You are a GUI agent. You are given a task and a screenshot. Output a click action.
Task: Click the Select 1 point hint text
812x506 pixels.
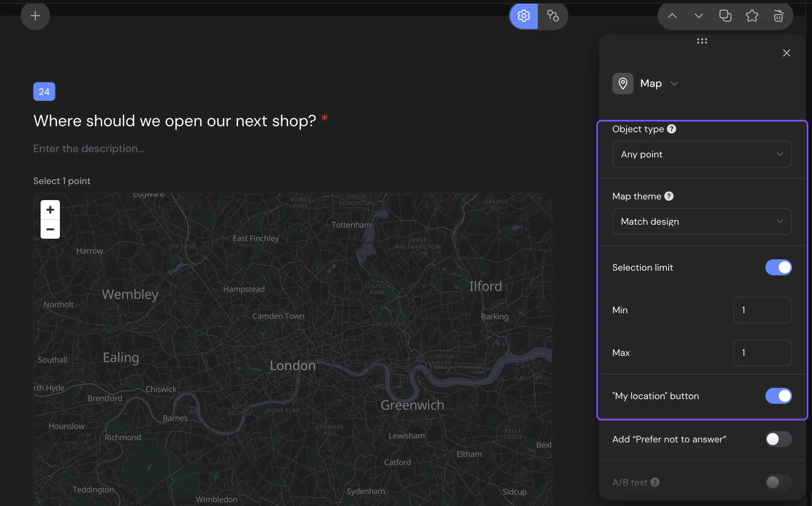(62, 181)
